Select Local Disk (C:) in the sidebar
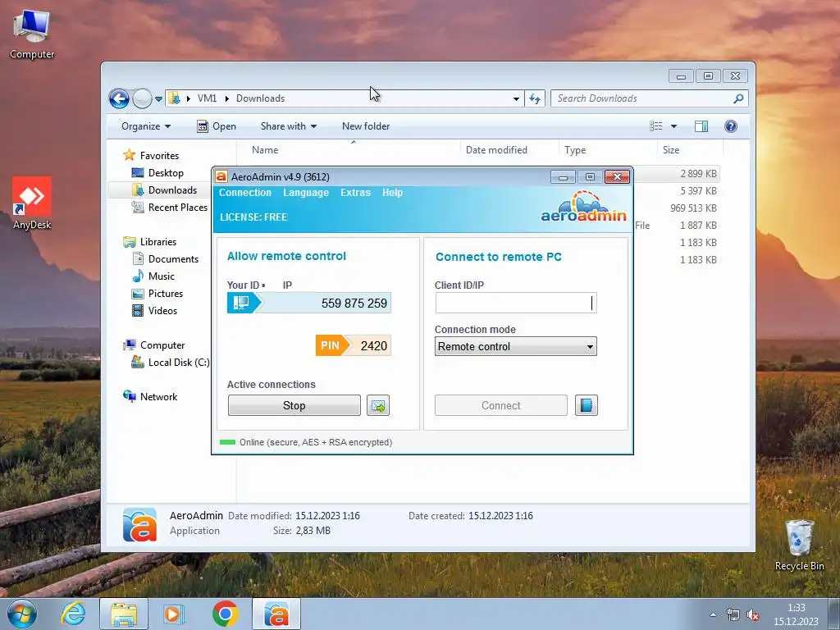The height and width of the screenshot is (630, 840). [178, 362]
